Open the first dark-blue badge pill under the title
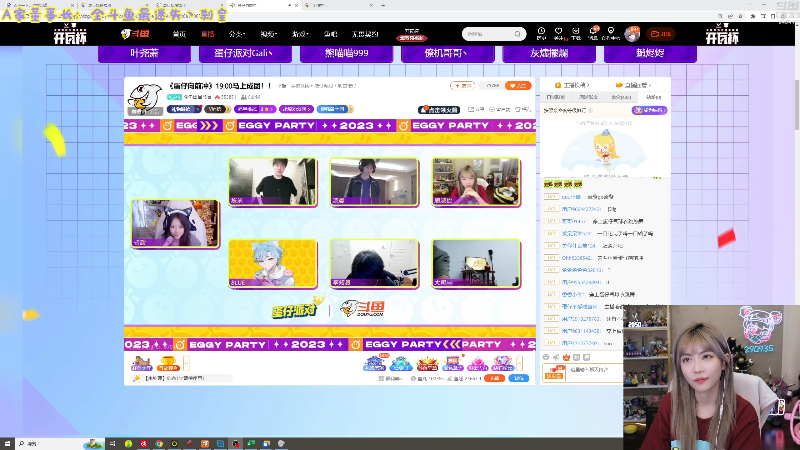Image resolution: width=800 pixels, height=450 pixels. (x=184, y=109)
